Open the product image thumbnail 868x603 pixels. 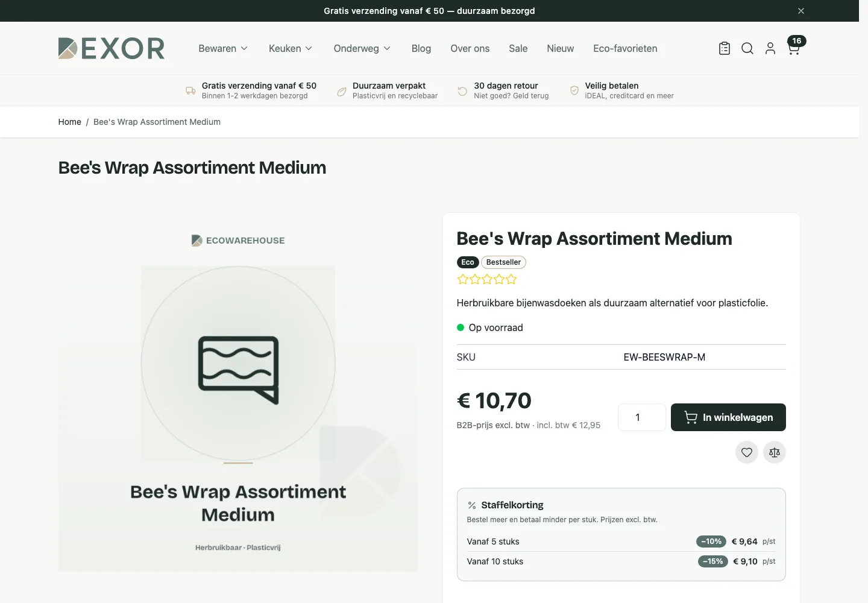click(238, 392)
